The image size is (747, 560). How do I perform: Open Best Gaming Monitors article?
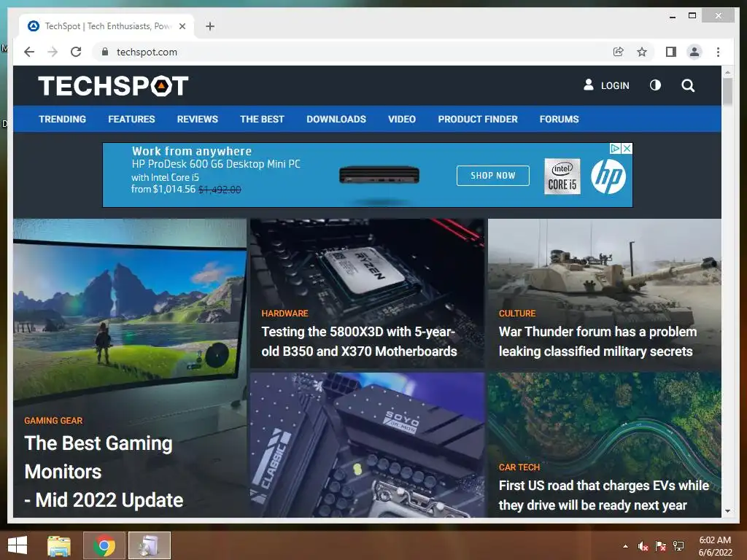(x=104, y=472)
